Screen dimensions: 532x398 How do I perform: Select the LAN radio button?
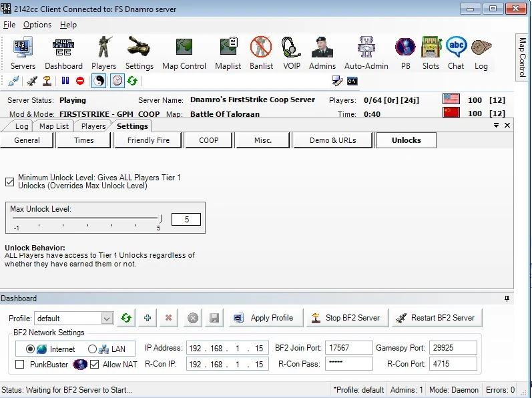[92, 349]
